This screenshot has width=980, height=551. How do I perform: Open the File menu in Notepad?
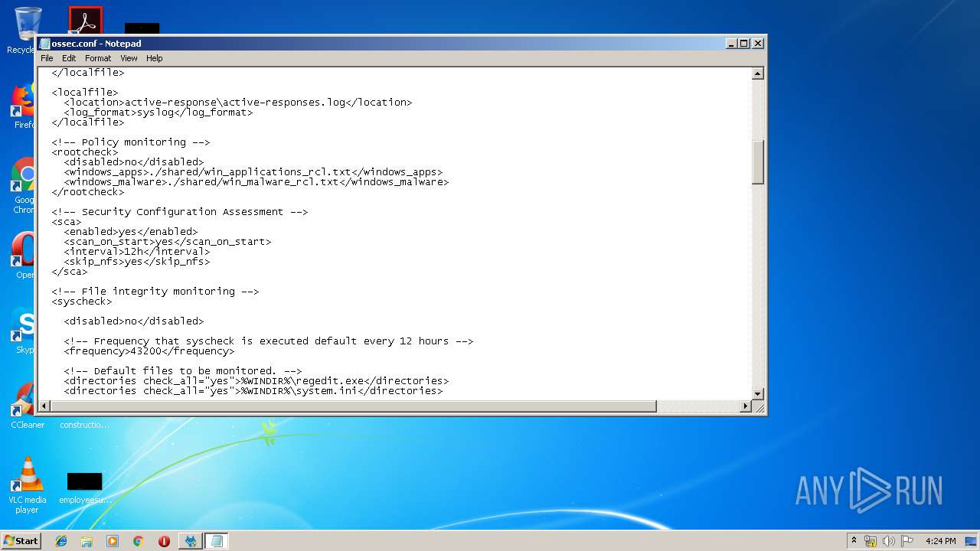pyautogui.click(x=47, y=58)
